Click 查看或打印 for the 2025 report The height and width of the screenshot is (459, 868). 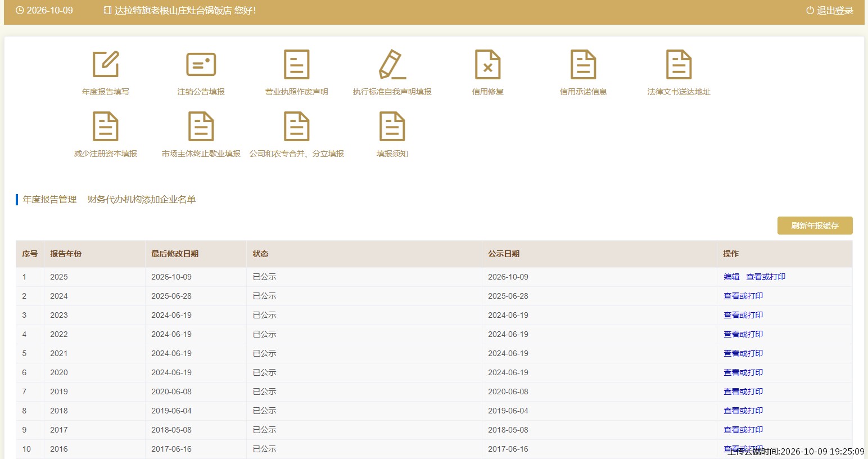click(x=766, y=277)
